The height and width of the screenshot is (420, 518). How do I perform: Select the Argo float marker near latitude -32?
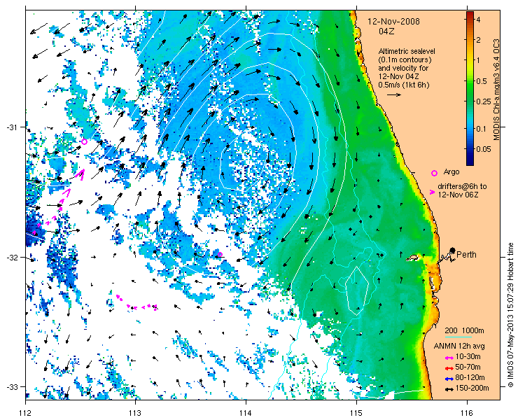220,254
